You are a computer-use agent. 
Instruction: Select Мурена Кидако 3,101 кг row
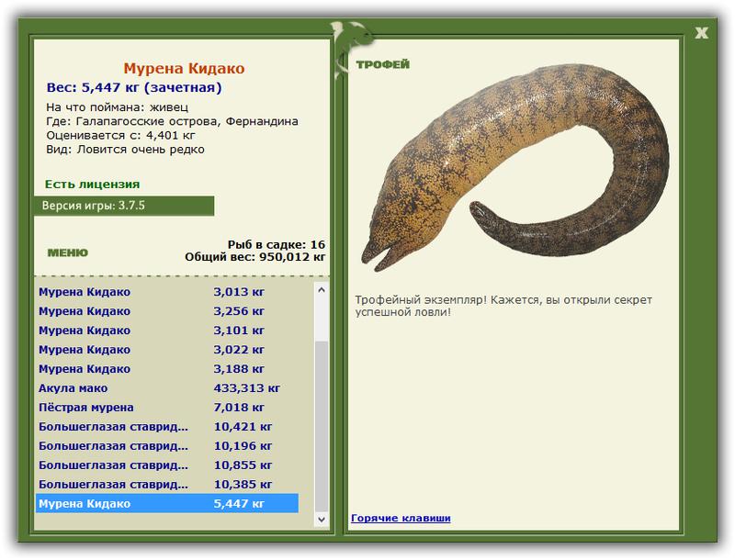(x=167, y=330)
